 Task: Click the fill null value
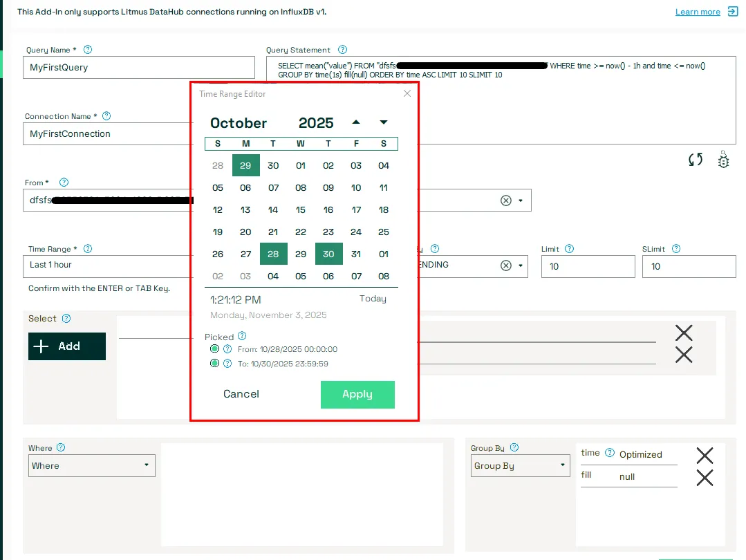click(627, 477)
